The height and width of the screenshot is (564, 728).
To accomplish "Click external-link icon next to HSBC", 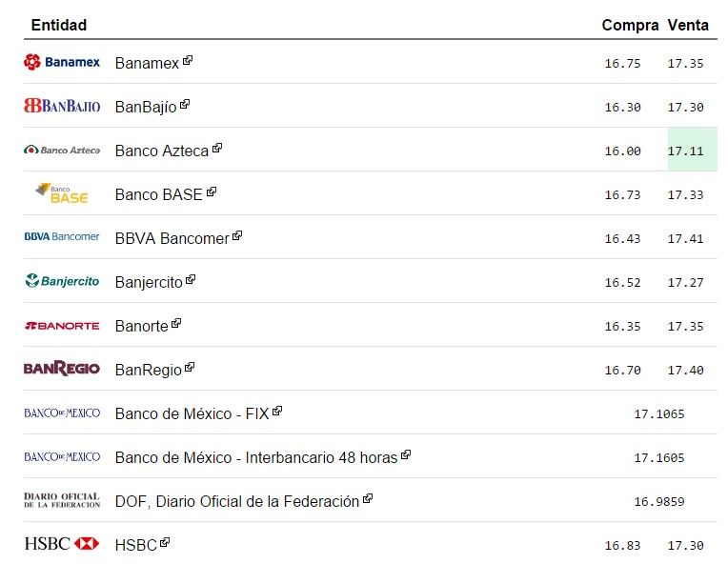I will 165,542.
